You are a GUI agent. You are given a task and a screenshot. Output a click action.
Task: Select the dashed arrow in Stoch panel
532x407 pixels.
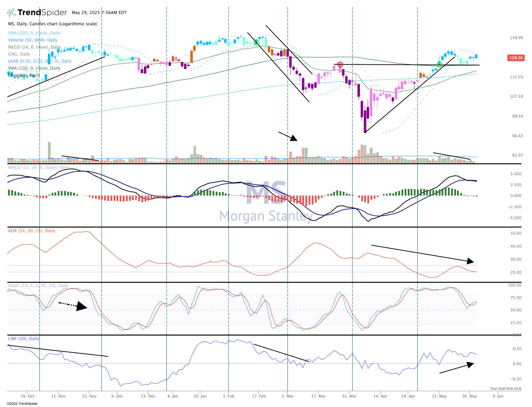(x=73, y=305)
